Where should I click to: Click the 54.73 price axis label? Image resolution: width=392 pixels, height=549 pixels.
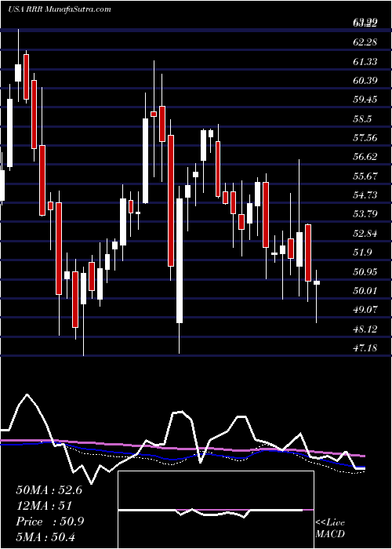(365, 195)
